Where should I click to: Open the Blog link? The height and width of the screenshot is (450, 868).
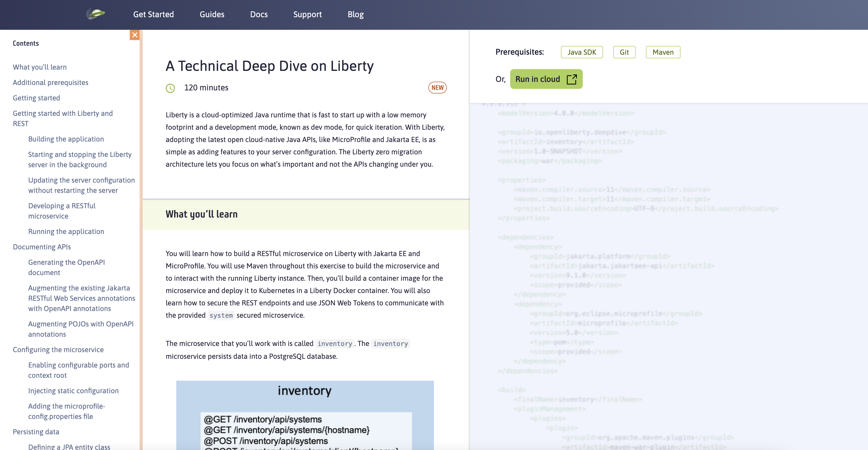355,14
